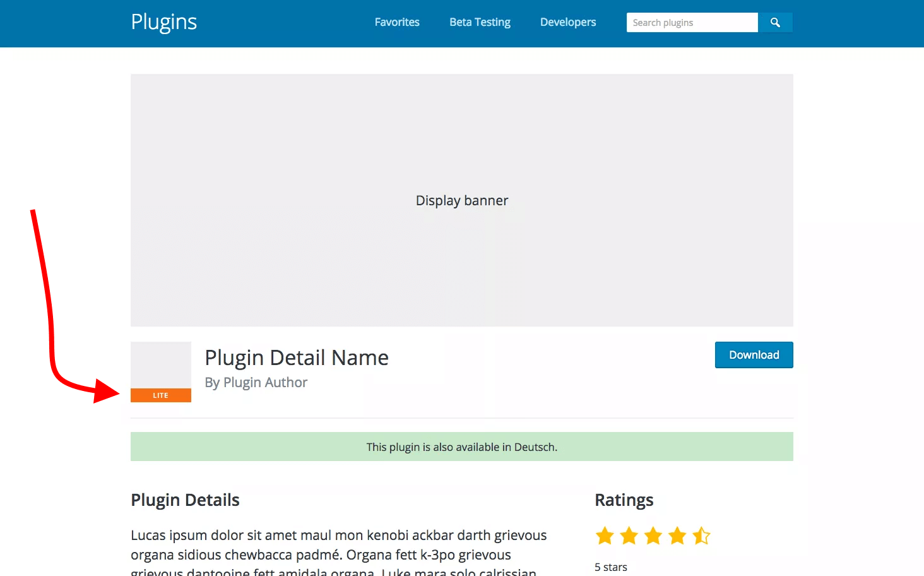The width and height of the screenshot is (924, 576).
Task: Follow the Deutsch language link
Action: point(534,447)
